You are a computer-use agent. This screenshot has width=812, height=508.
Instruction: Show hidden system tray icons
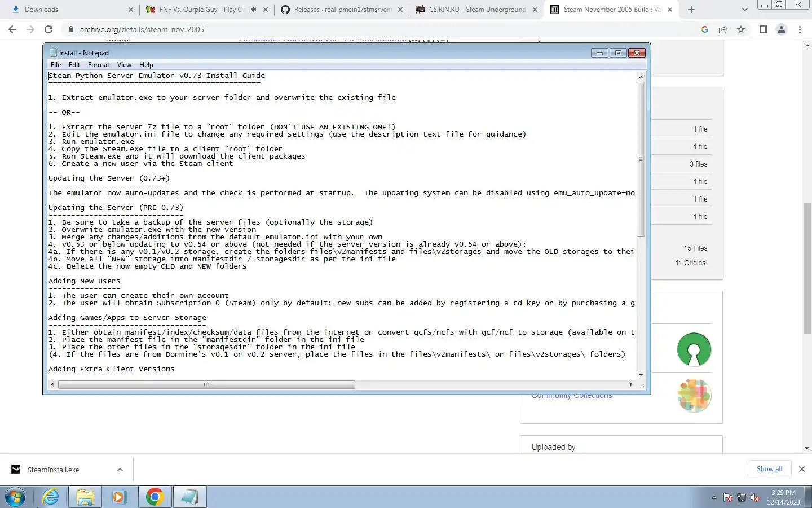tap(714, 498)
